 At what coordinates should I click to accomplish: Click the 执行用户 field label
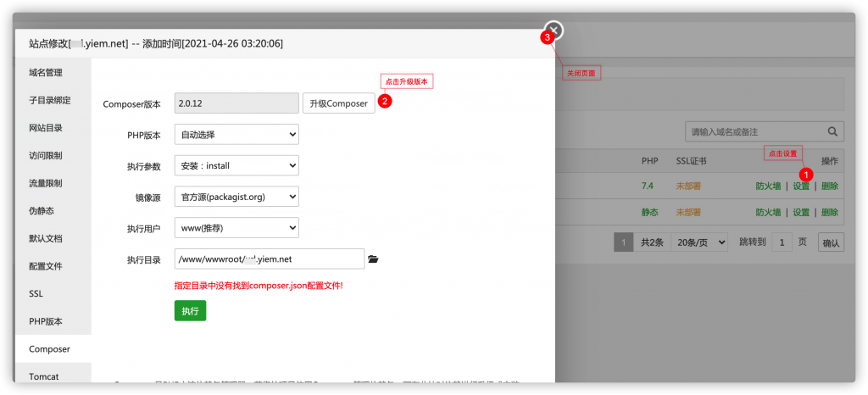coord(144,228)
